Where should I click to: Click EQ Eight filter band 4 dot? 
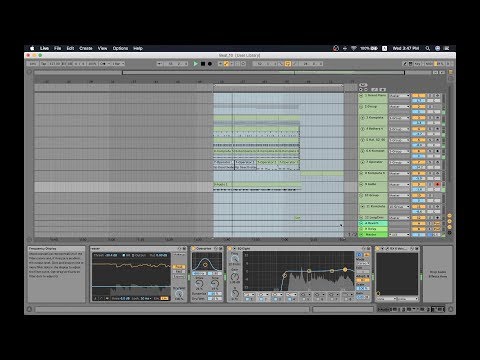(x=345, y=269)
